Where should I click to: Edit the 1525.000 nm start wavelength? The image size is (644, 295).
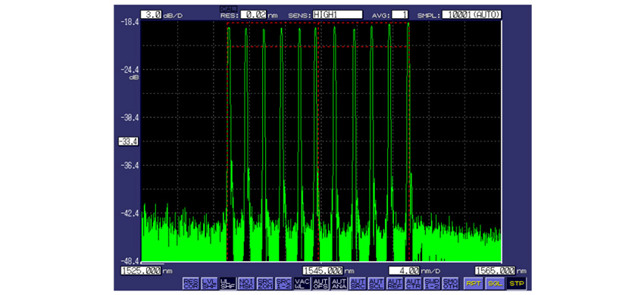141,271
